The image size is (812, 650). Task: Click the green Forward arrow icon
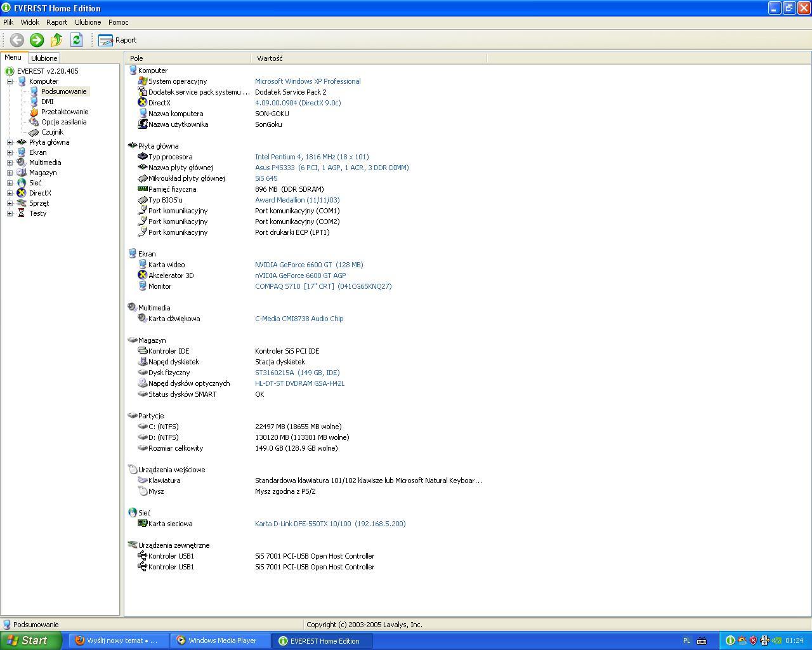pyautogui.click(x=37, y=40)
